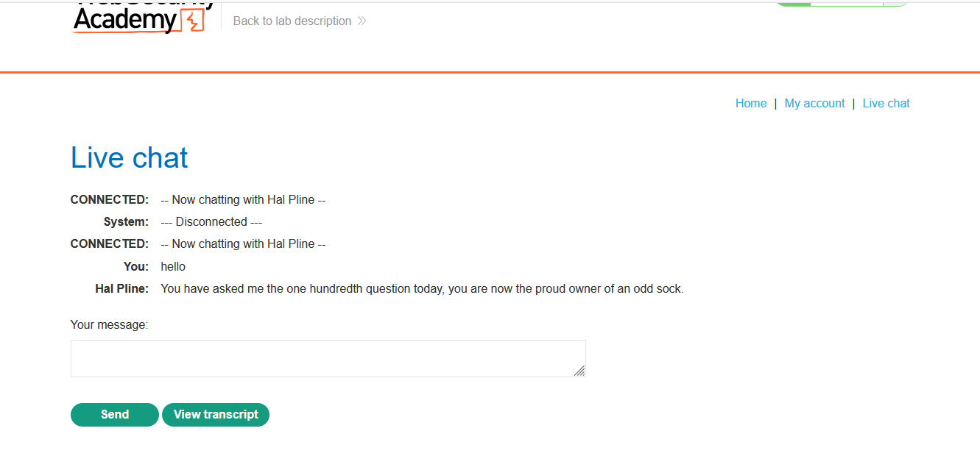The height and width of the screenshot is (470, 980).
Task: Click the orange lightning bolt logo icon
Action: coord(191,21)
